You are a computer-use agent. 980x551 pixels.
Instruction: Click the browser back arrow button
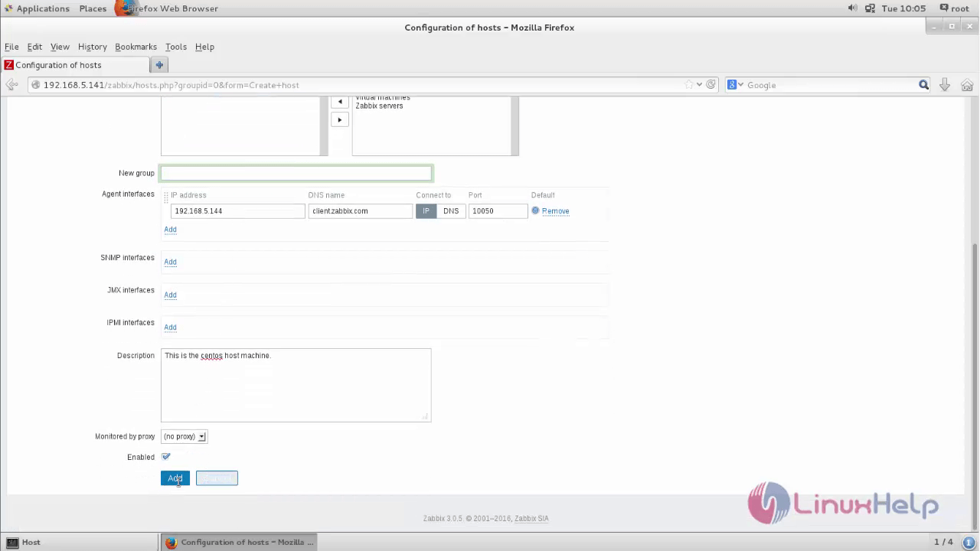click(x=11, y=85)
